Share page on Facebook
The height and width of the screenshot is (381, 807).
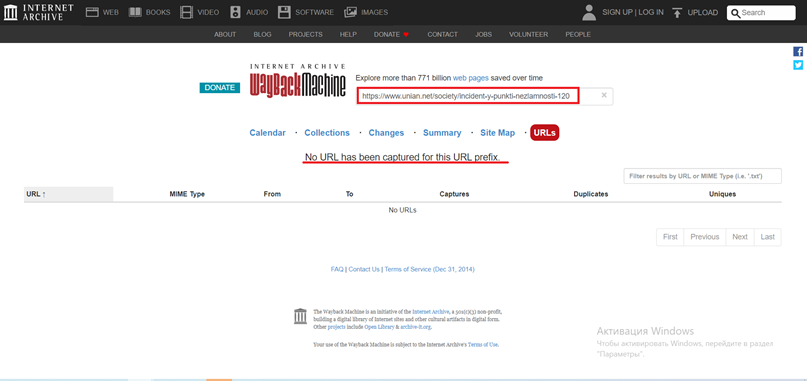pyautogui.click(x=798, y=51)
